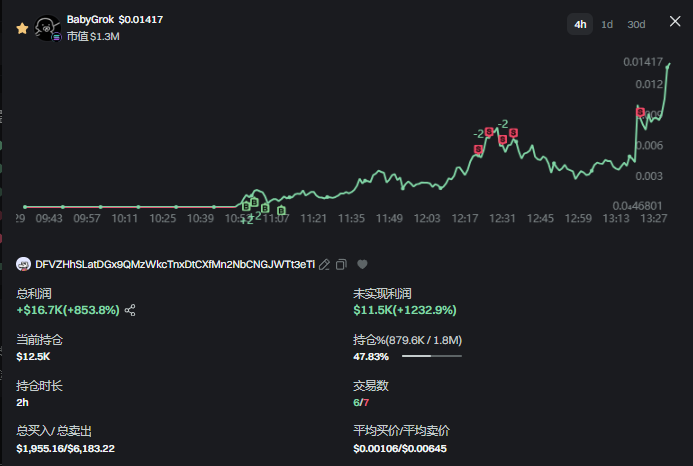Click the 09:43 time axis label
This screenshot has width=693, height=466.
tap(49, 218)
